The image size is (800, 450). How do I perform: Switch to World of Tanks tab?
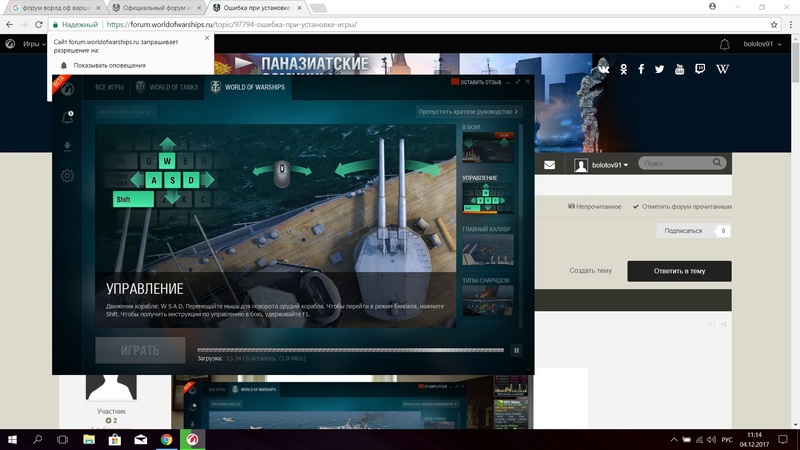pyautogui.click(x=166, y=87)
